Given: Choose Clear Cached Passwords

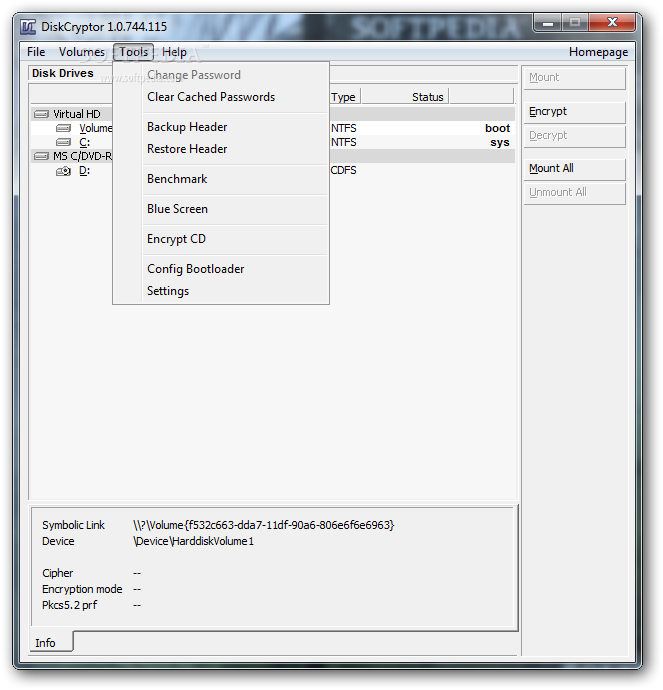Looking at the screenshot, I should [x=235, y=97].
